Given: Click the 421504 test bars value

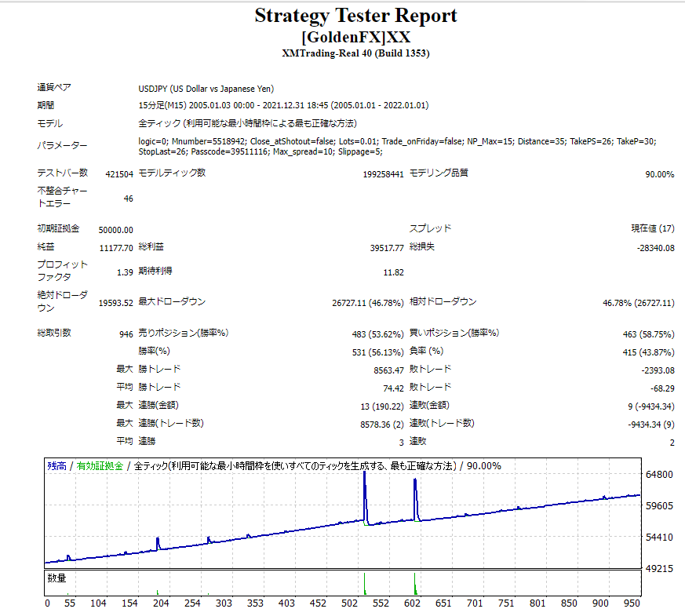Looking at the screenshot, I should 119,174.
